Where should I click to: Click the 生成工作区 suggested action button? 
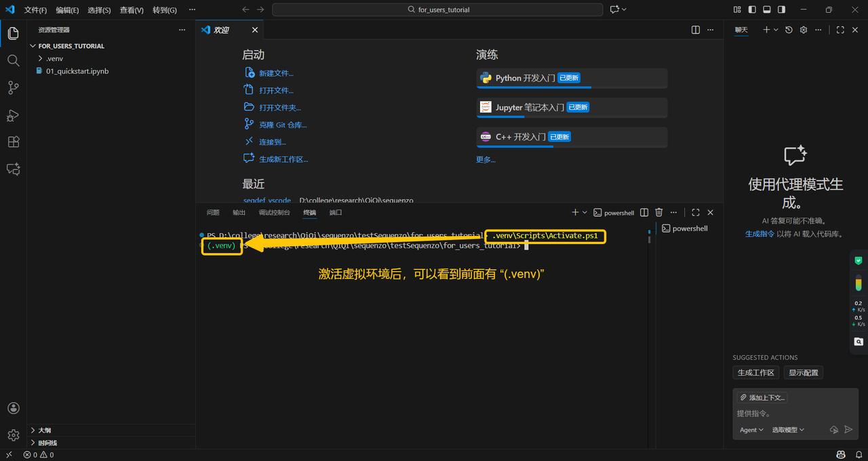pos(755,373)
